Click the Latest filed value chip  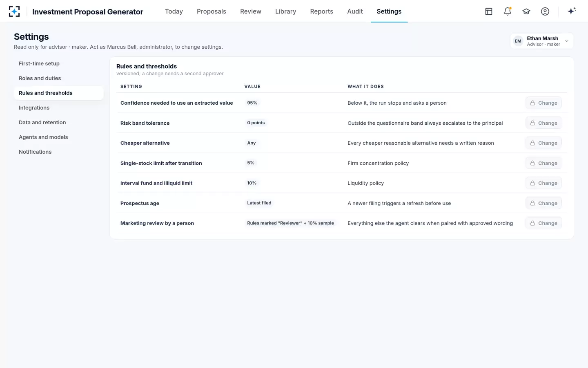(259, 203)
